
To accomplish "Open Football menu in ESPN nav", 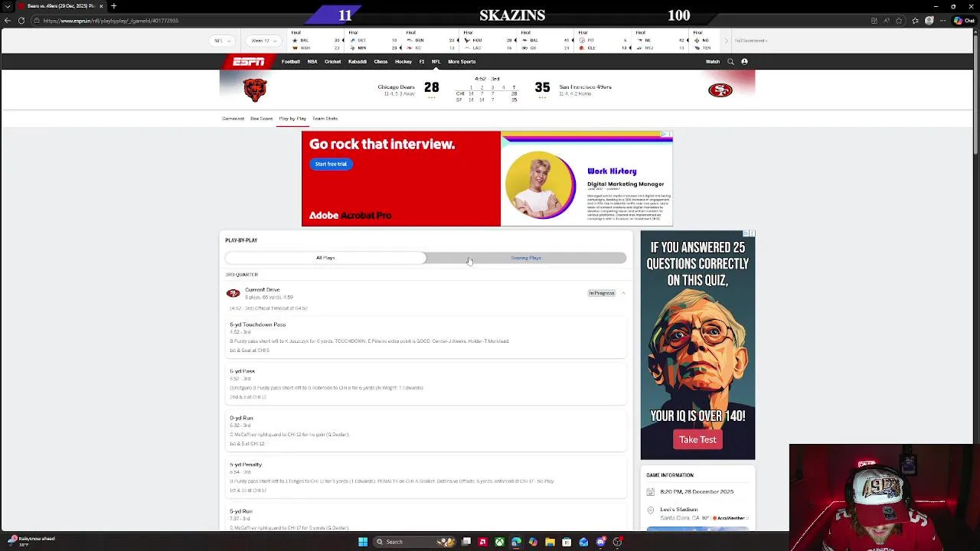I will tap(290, 61).
